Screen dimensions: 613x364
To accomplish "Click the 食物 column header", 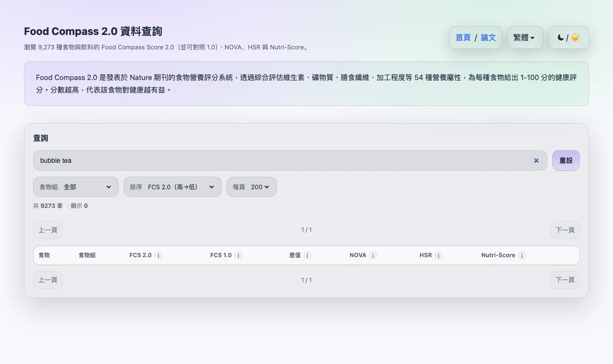I will (x=44, y=255).
